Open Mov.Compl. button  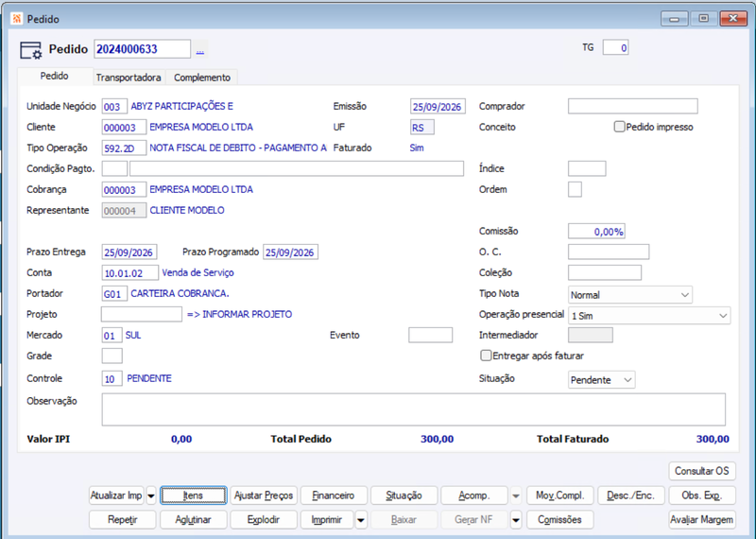560,496
